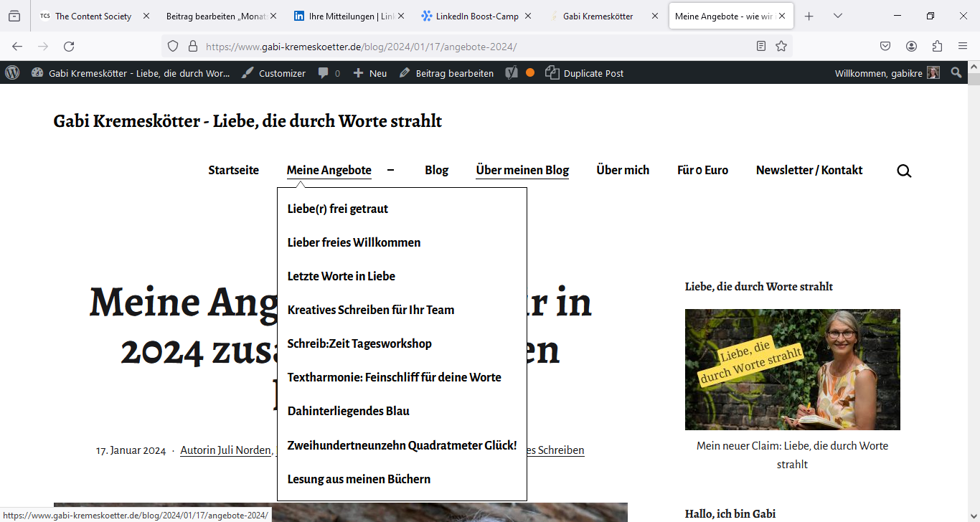Click the Yoast SEO icon

511,73
